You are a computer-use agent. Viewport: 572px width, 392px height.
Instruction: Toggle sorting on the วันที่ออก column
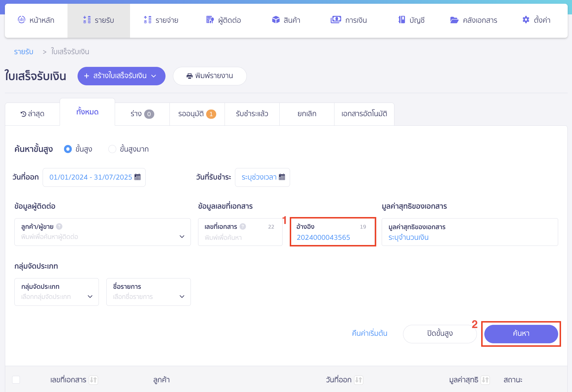coord(359,380)
